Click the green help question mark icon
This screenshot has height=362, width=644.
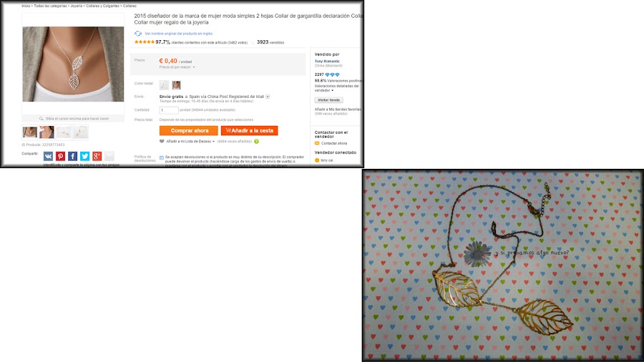point(256,142)
